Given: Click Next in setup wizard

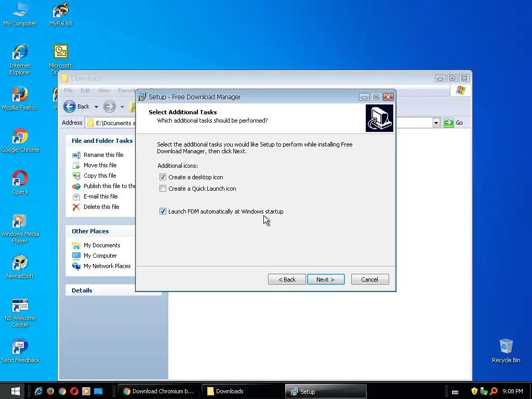Looking at the screenshot, I should coord(326,279).
